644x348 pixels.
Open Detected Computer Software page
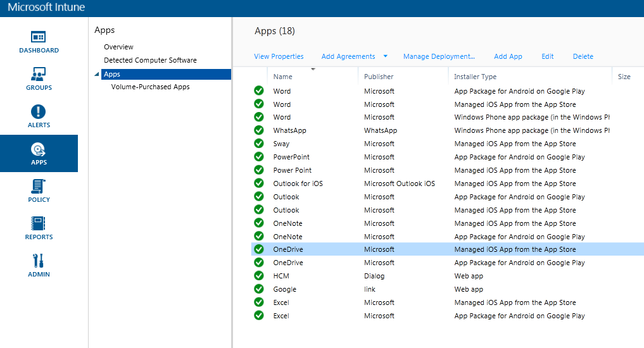150,60
